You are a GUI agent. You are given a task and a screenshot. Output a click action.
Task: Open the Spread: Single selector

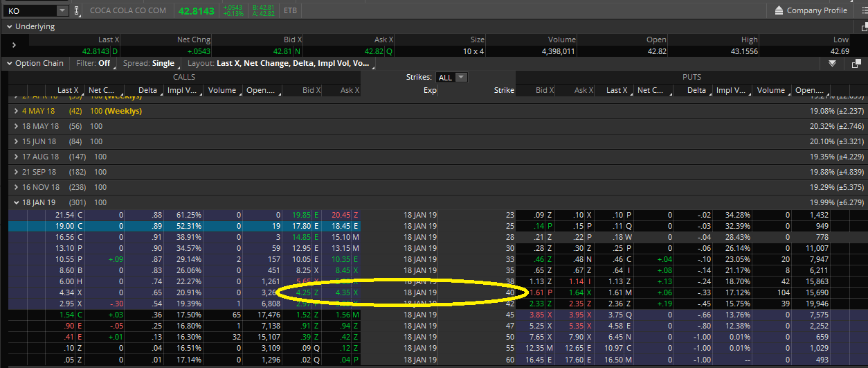149,63
